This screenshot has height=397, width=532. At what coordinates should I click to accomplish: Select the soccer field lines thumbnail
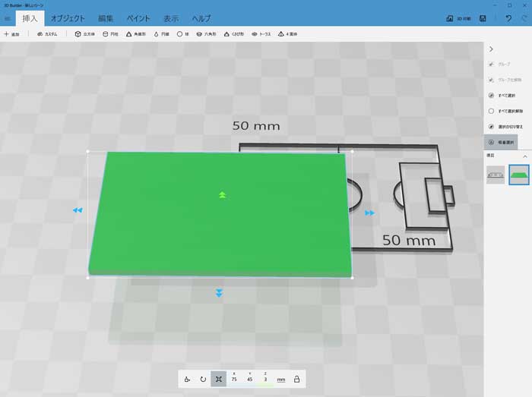point(496,175)
